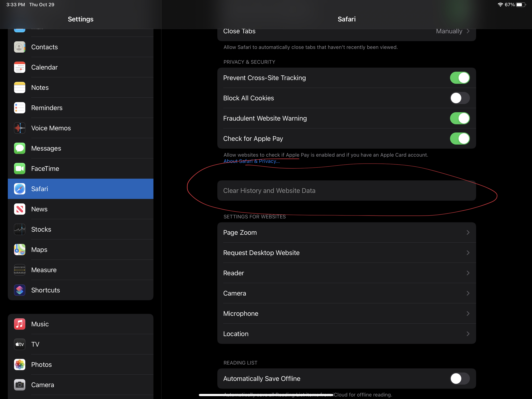Tap the Calendar app icon
Viewport: 532px width, 399px height.
pyautogui.click(x=19, y=67)
